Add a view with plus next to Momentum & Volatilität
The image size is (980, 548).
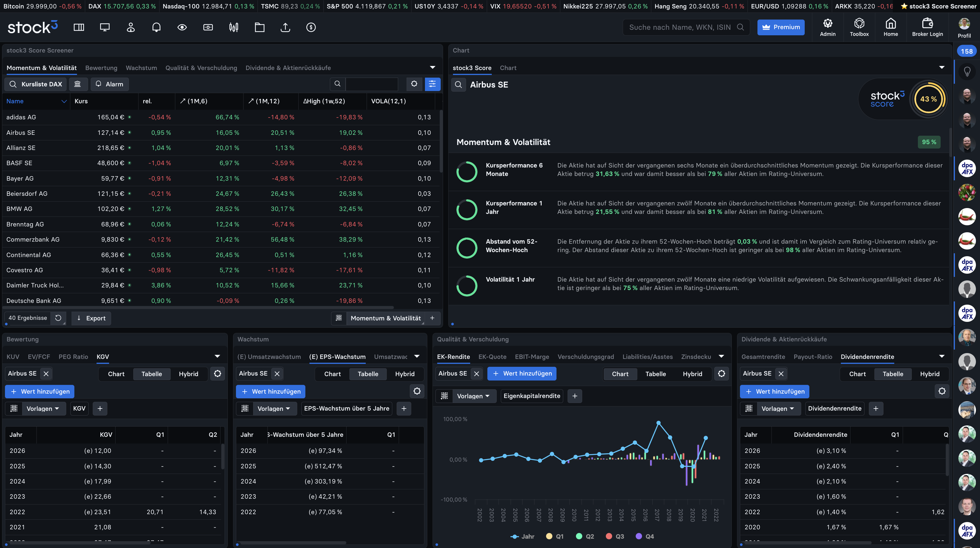point(432,318)
